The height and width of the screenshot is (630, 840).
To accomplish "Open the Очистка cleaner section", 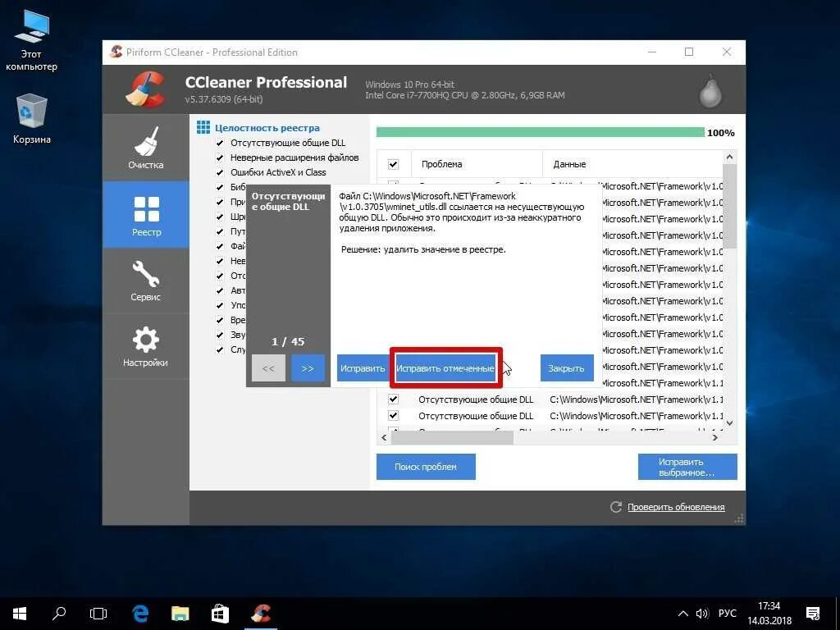I will (x=146, y=148).
